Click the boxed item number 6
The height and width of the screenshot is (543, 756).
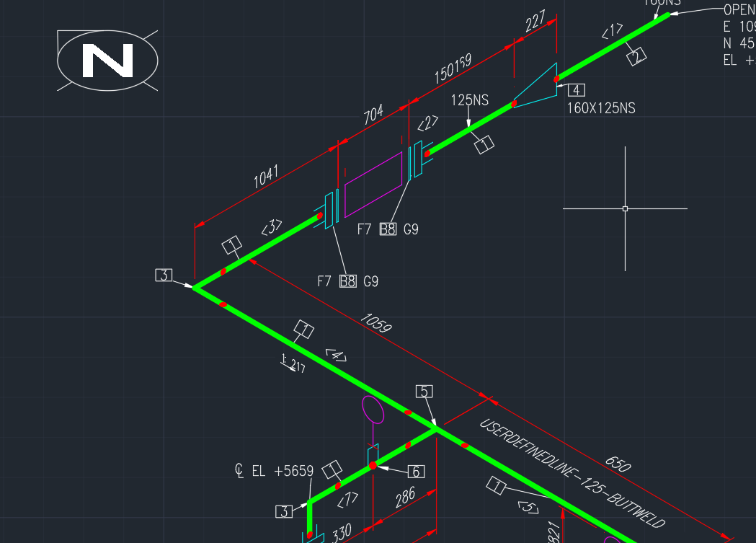click(x=416, y=472)
